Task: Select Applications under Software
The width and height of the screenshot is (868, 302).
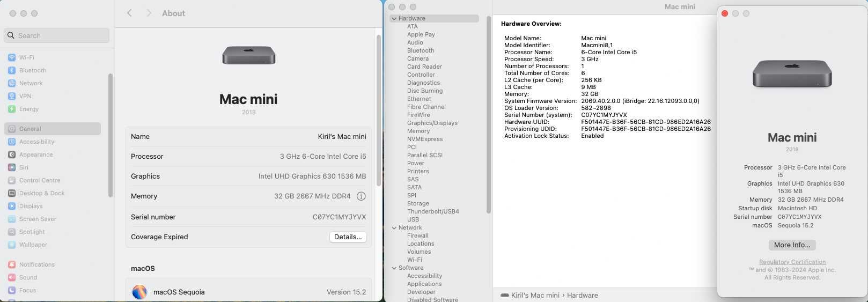Action: 424,284
